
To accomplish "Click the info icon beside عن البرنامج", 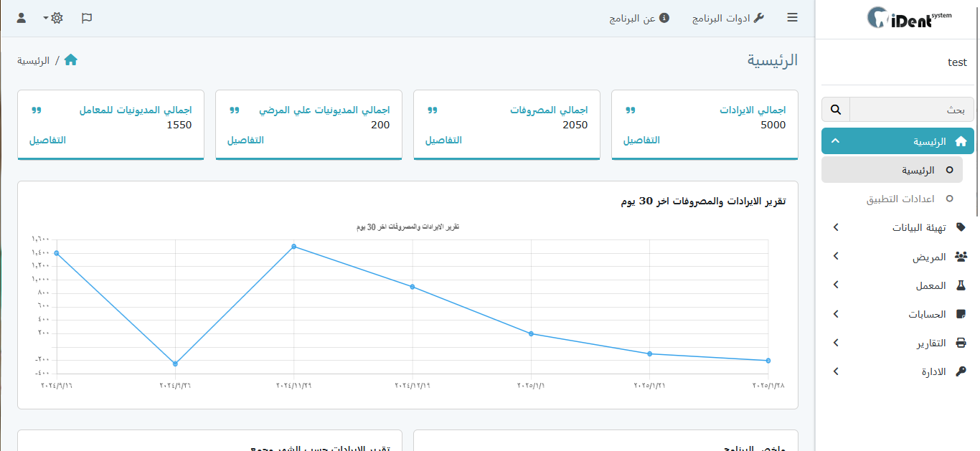I will click(664, 18).
